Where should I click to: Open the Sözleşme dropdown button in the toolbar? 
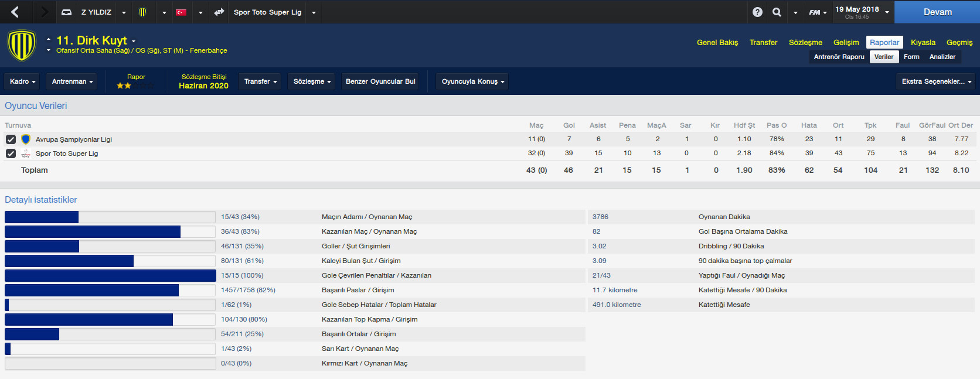312,81
